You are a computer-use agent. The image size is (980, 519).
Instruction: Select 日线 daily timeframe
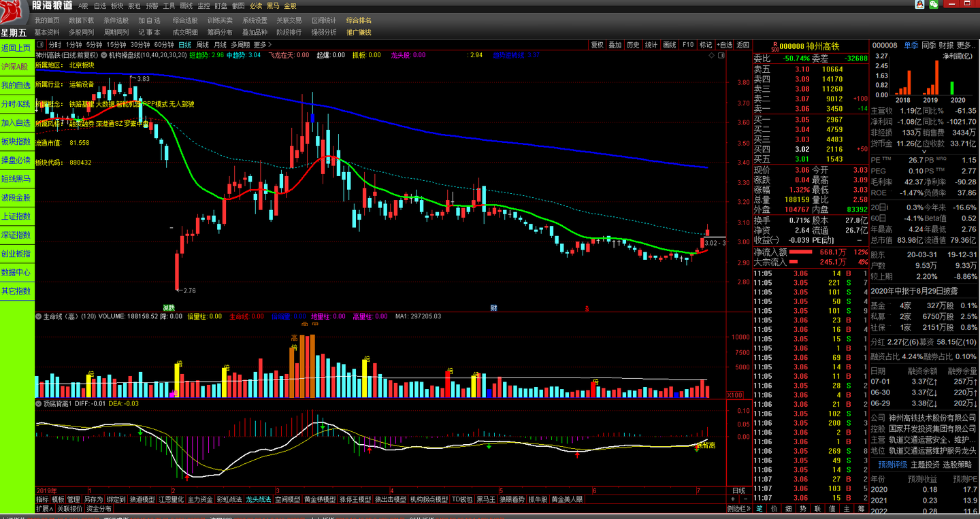184,45
